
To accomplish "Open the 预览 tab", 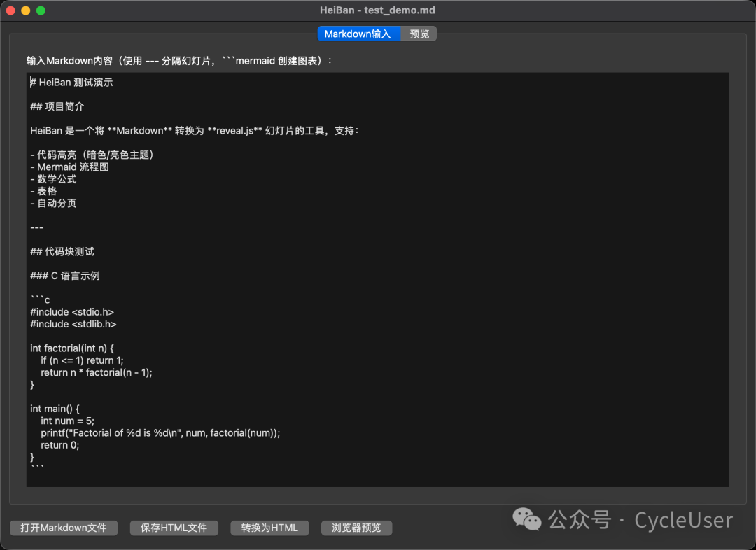I will click(x=419, y=34).
